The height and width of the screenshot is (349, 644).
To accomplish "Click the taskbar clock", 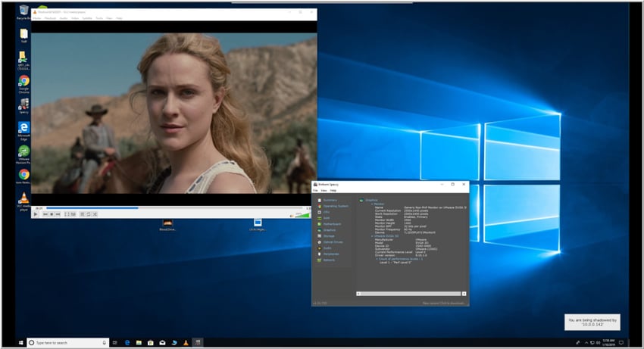I will (608, 342).
